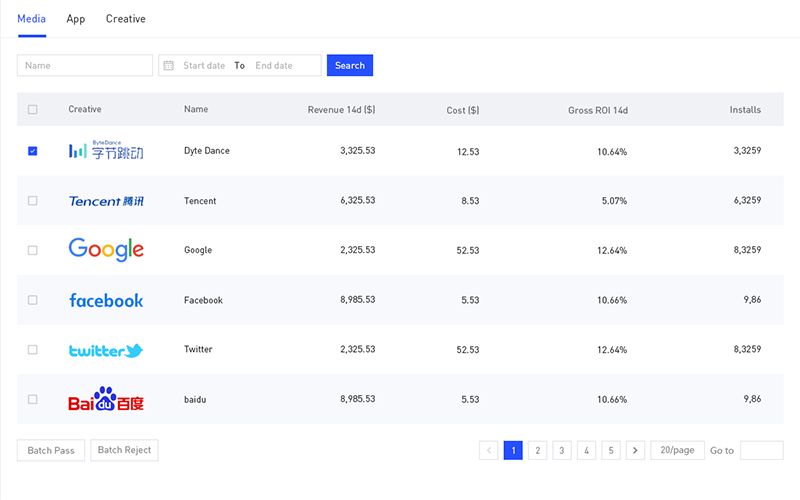Click the name cell Dyte Dance
This screenshot has height=500, width=800.
(x=207, y=151)
